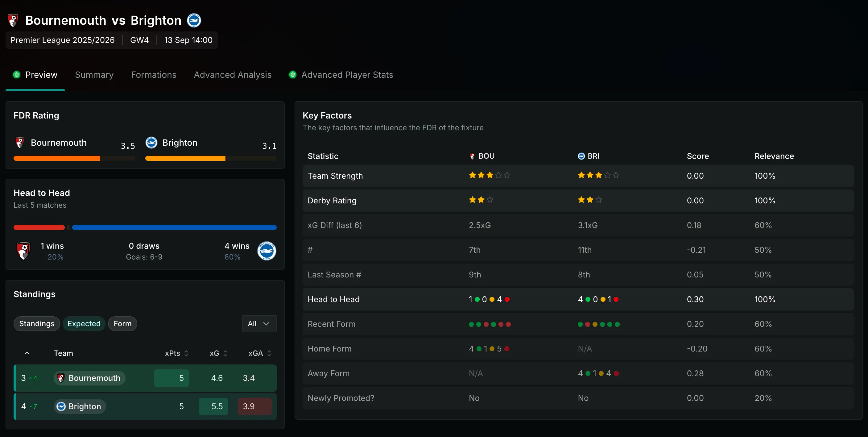Sort standings by xG column
Viewport: 868px width, 437px height.
[219, 353]
